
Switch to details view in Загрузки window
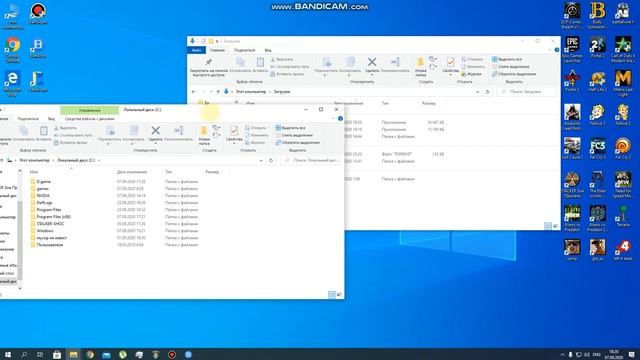[x=548, y=226]
